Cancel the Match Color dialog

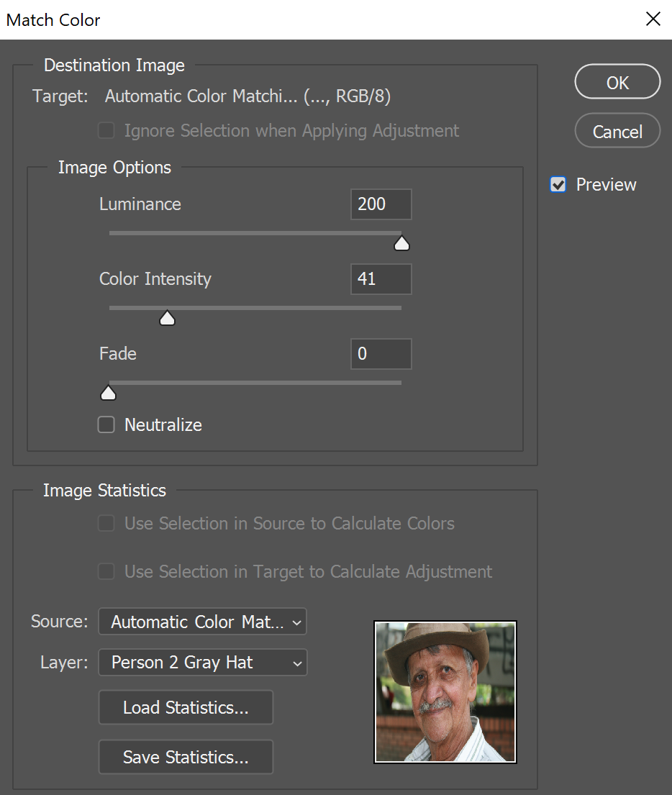(617, 132)
